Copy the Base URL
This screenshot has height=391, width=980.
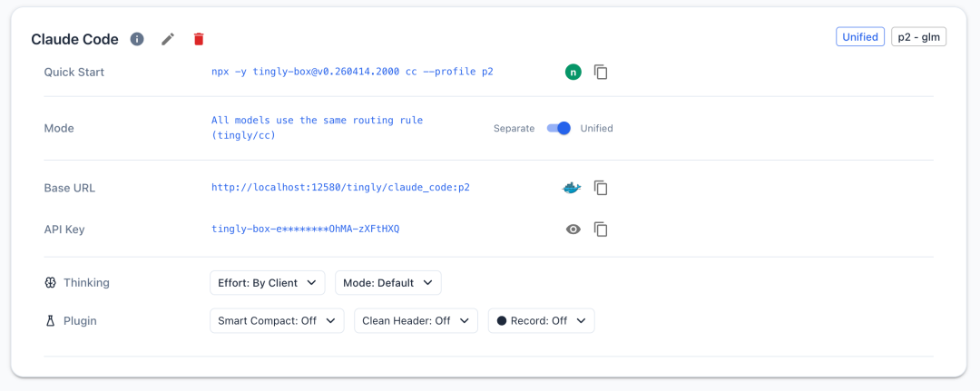[x=601, y=188]
